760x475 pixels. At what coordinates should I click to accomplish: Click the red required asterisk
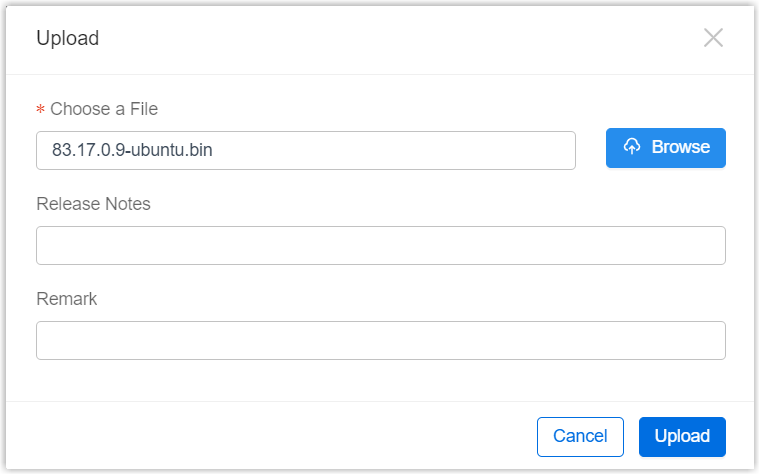click(41, 110)
